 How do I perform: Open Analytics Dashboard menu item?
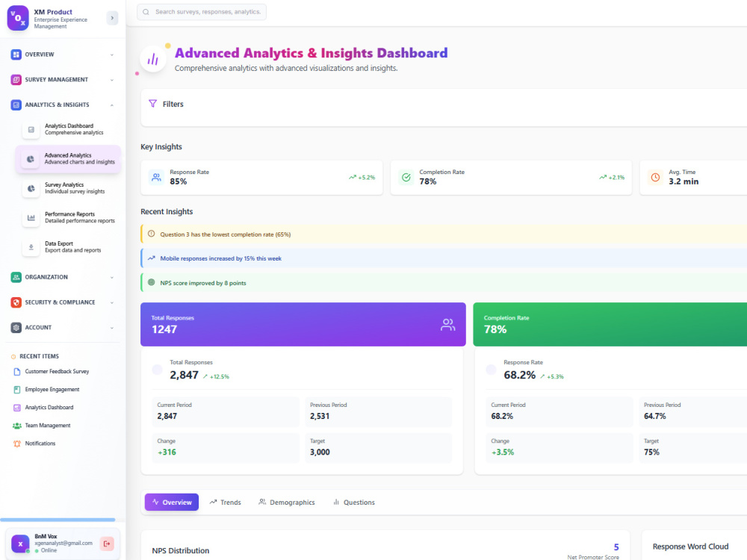point(67,129)
